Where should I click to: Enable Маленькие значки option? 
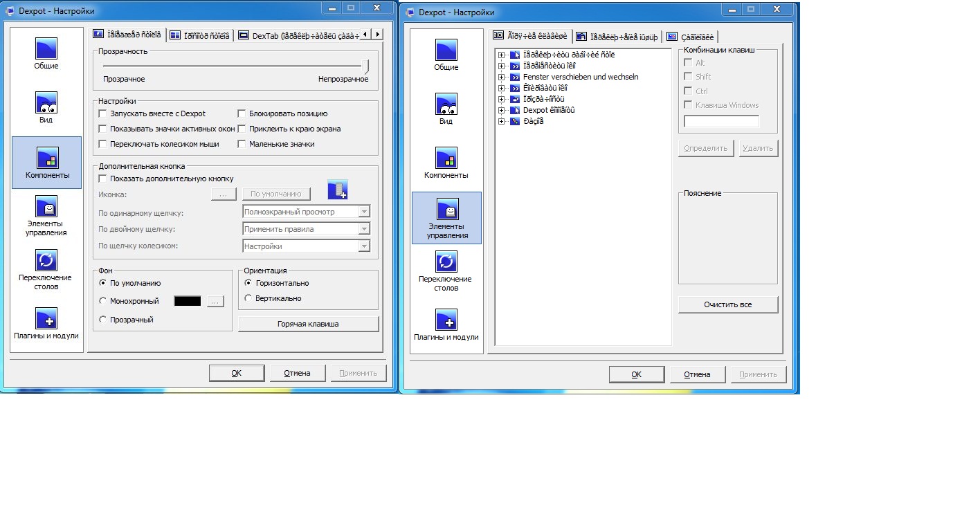coord(242,144)
